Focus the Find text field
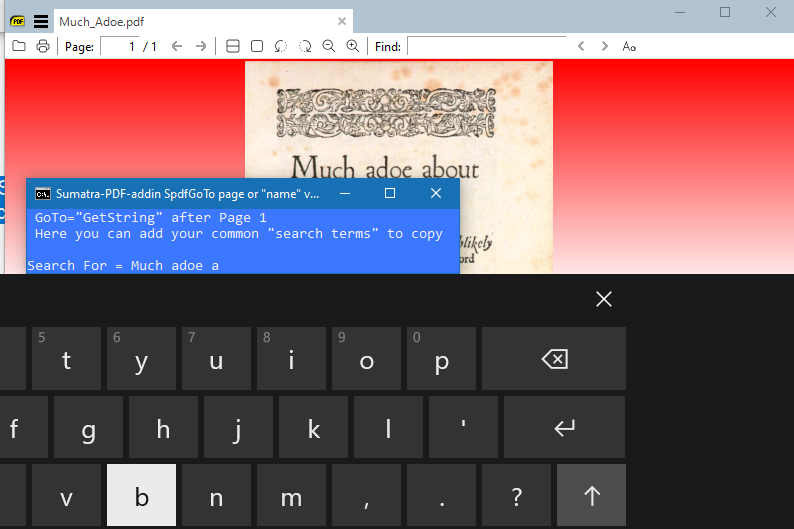The height and width of the screenshot is (529, 794). (x=487, y=46)
